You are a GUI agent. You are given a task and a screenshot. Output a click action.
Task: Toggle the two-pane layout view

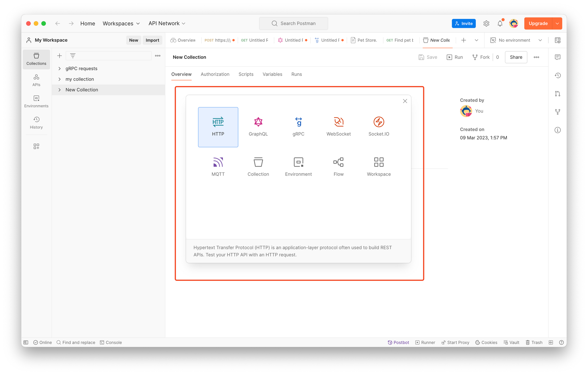(x=551, y=342)
